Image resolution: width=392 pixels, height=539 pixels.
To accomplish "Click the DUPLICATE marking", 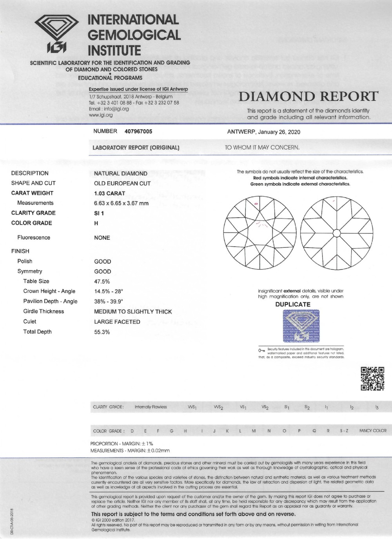I will (x=293, y=304).
